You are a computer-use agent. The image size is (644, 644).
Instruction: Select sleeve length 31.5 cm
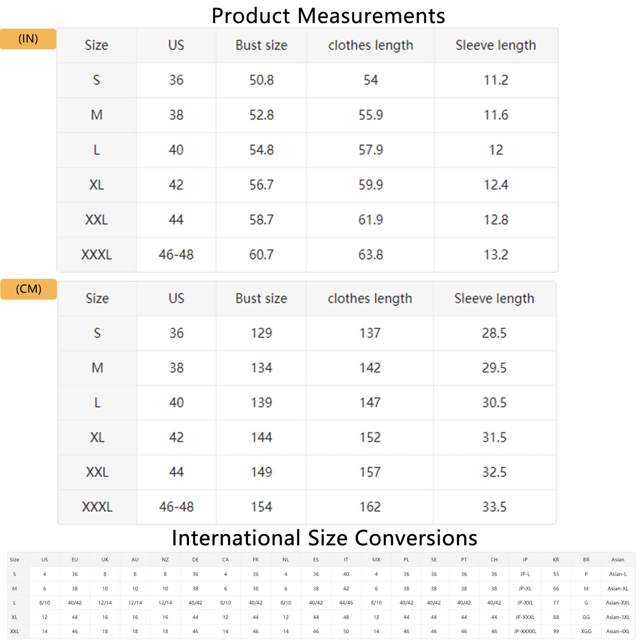click(494, 438)
